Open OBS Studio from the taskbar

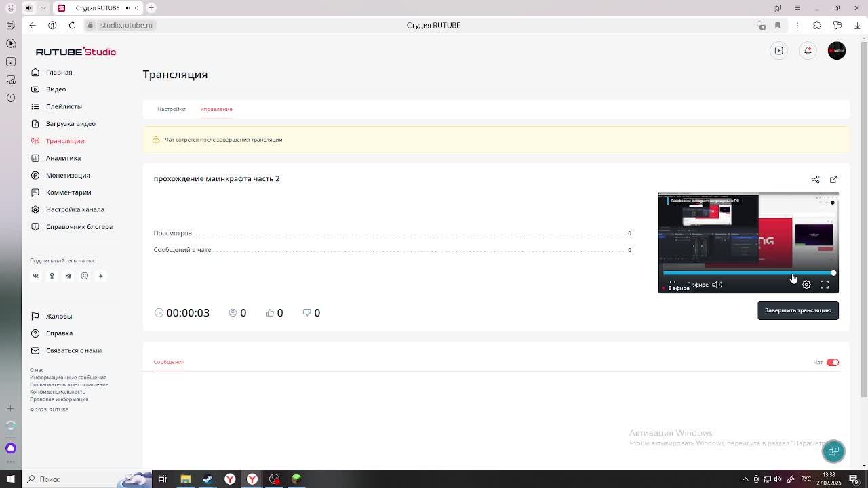tap(274, 479)
